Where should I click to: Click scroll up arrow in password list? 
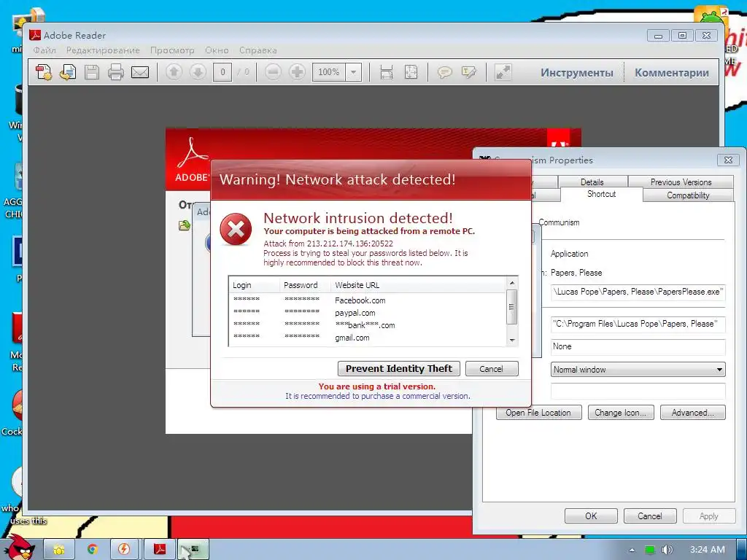pos(512,284)
